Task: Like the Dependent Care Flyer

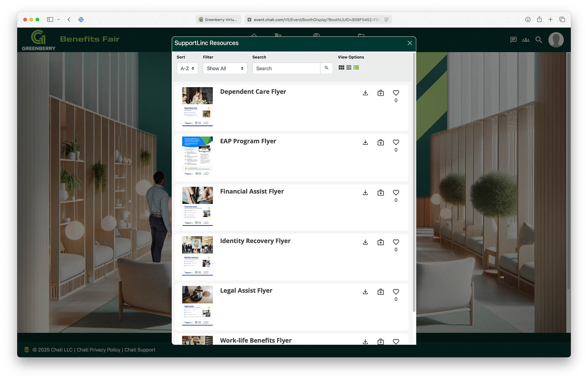Action: tap(396, 93)
